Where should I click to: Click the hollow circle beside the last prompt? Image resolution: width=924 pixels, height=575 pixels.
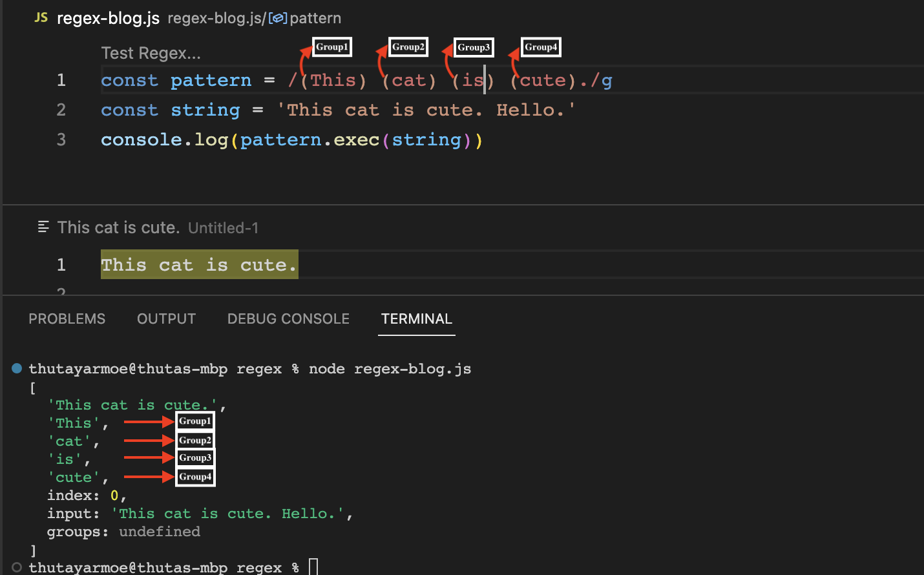point(16,567)
